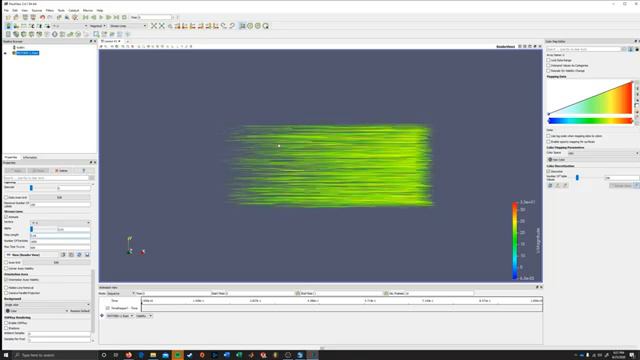Viewport: 640px width, 360px height.
Task: Open the Magnitude component dropdown
Action: [x=98, y=26]
